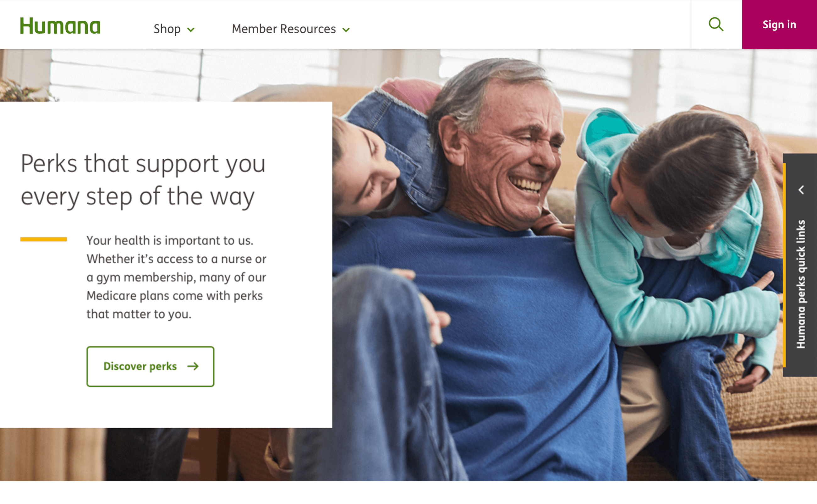Click the Sign in button
This screenshot has height=504, width=817.
point(779,24)
